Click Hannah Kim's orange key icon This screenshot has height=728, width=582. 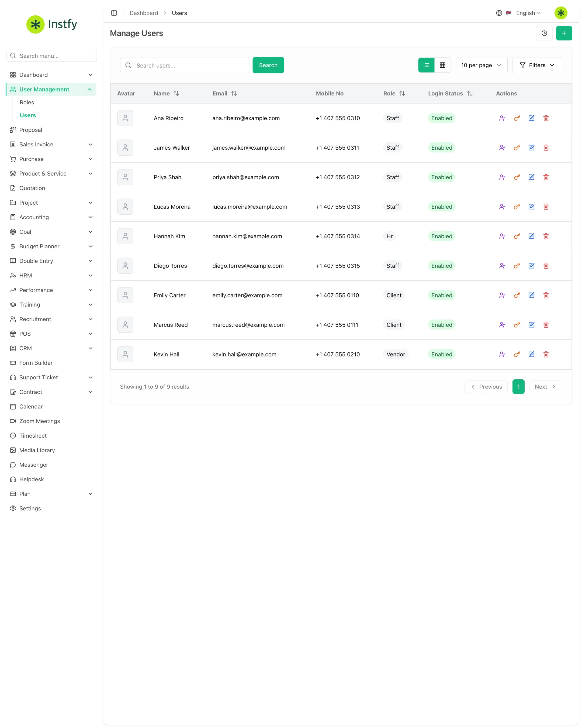click(x=517, y=236)
